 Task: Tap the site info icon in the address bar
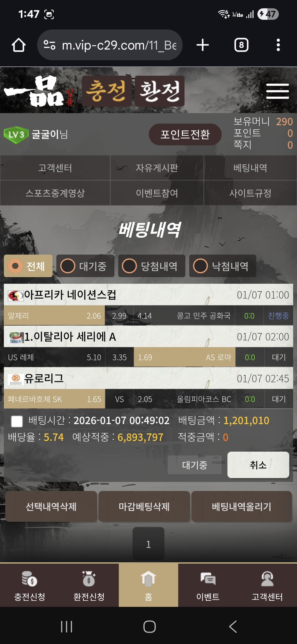point(50,45)
